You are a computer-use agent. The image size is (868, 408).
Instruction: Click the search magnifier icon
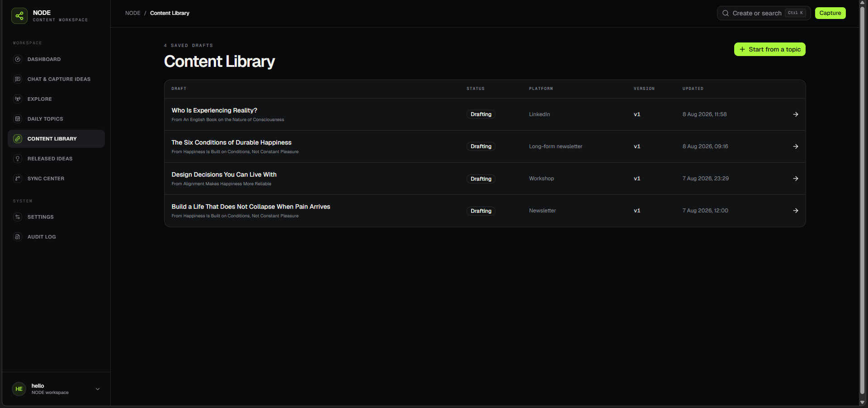[x=726, y=13]
